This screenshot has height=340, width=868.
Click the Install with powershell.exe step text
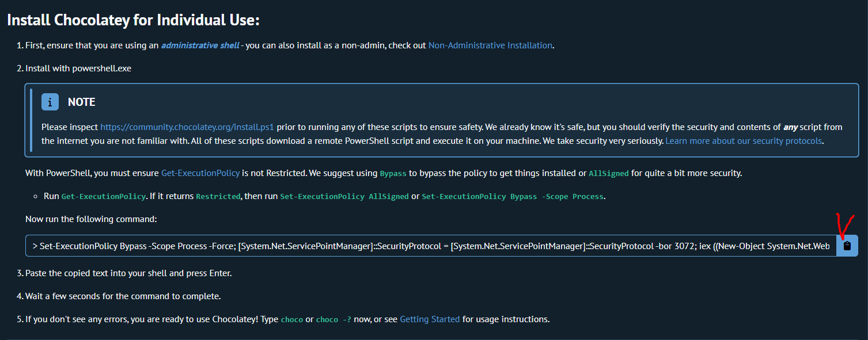pos(78,68)
